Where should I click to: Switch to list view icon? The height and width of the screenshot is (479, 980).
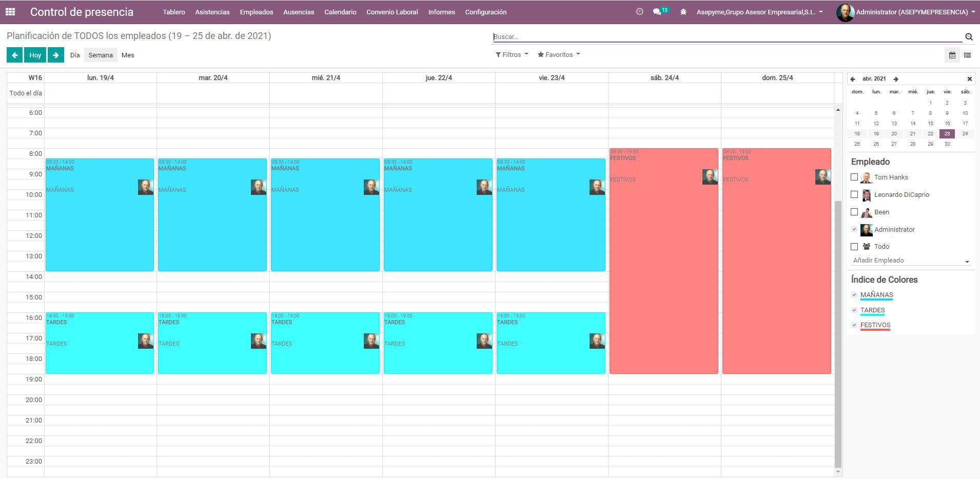[967, 55]
